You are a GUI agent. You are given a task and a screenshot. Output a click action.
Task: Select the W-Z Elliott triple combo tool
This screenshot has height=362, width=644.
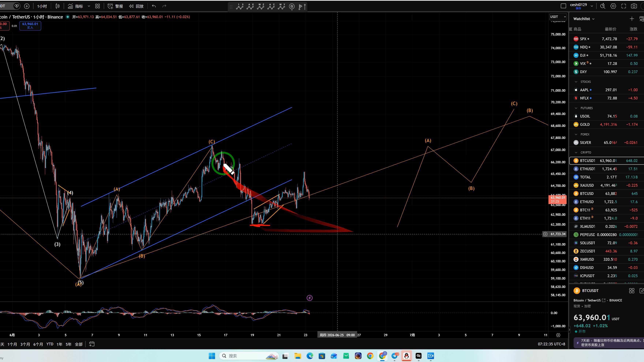(x=261, y=7)
